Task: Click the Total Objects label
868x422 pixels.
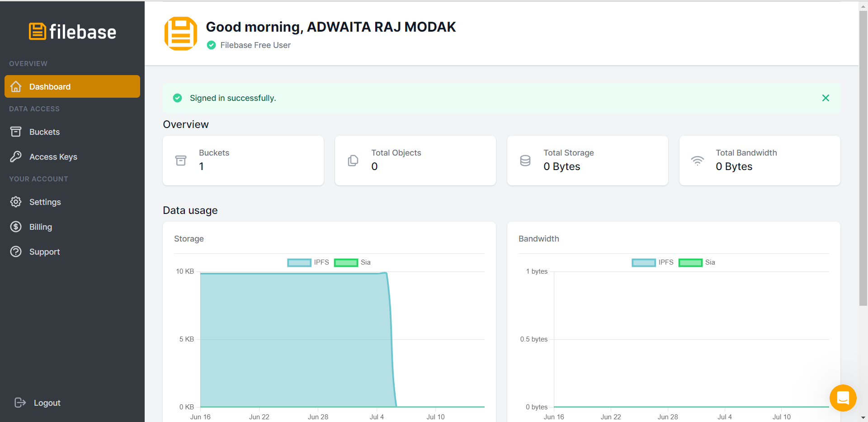Action: (396, 153)
